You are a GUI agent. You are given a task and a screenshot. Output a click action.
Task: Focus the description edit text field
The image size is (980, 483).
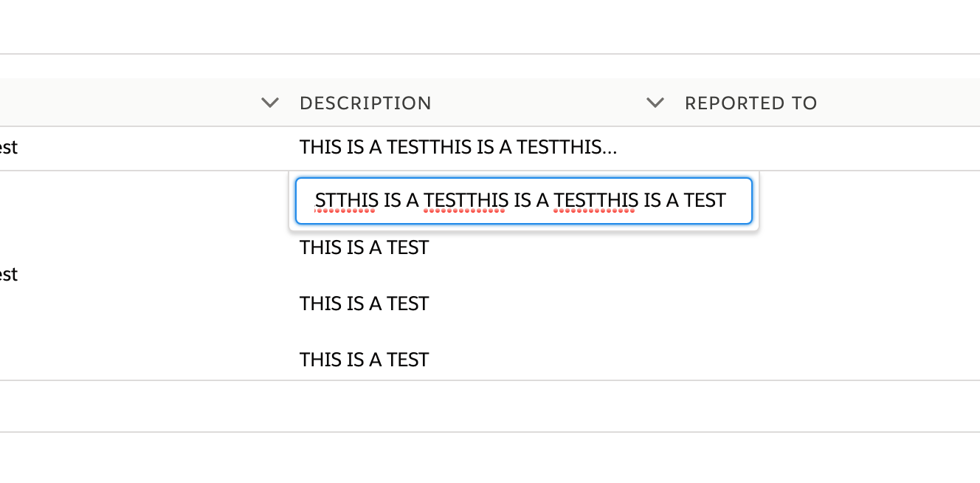tap(523, 200)
